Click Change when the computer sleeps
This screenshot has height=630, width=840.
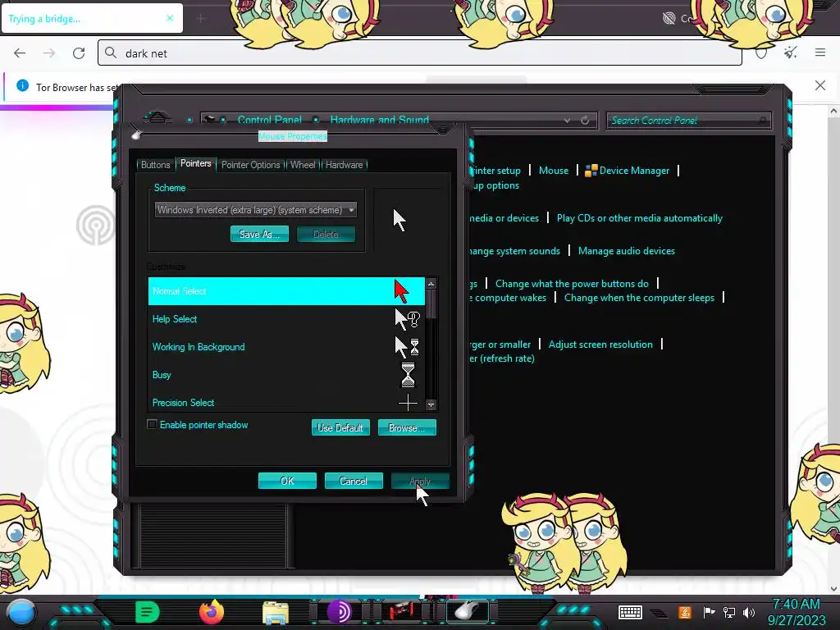point(639,297)
